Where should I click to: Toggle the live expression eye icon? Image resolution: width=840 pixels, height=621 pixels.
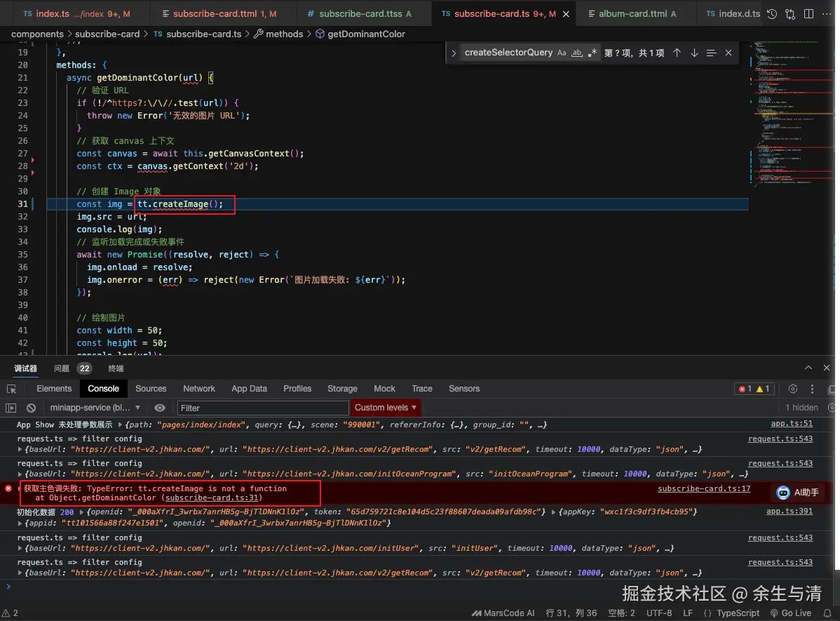(160, 408)
